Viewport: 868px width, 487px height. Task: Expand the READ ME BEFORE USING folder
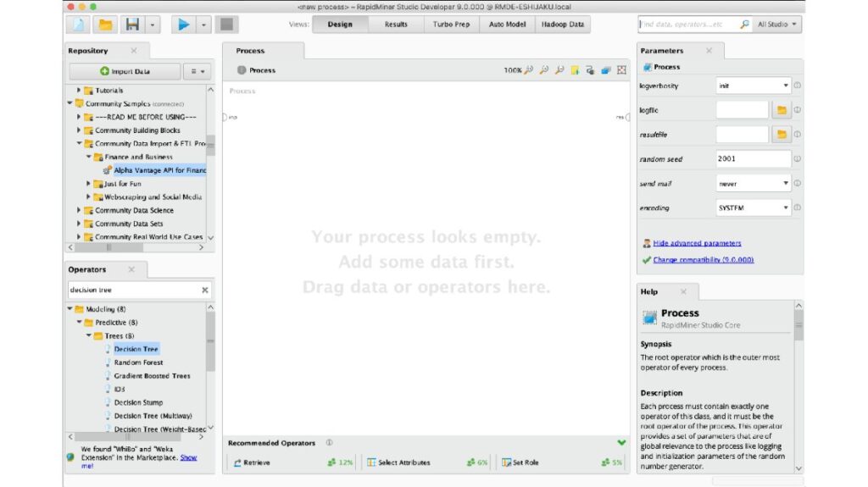point(79,117)
